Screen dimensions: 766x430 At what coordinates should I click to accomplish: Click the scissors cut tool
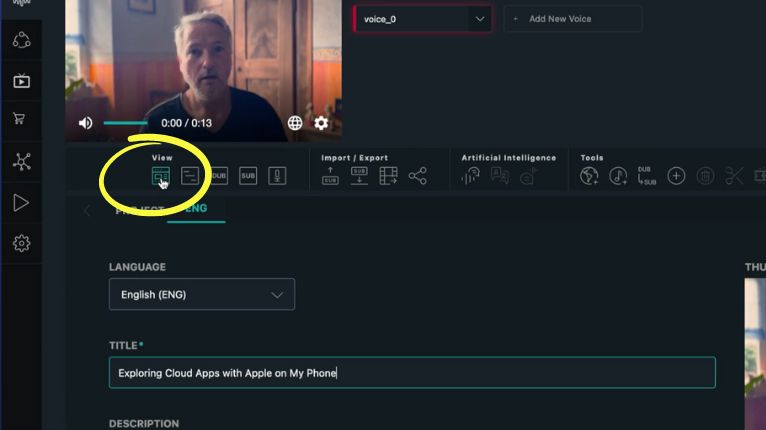coord(735,176)
